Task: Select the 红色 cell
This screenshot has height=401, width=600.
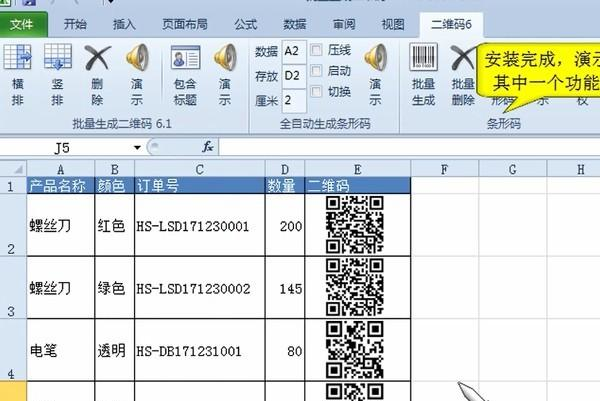Action: pyautogui.click(x=114, y=225)
